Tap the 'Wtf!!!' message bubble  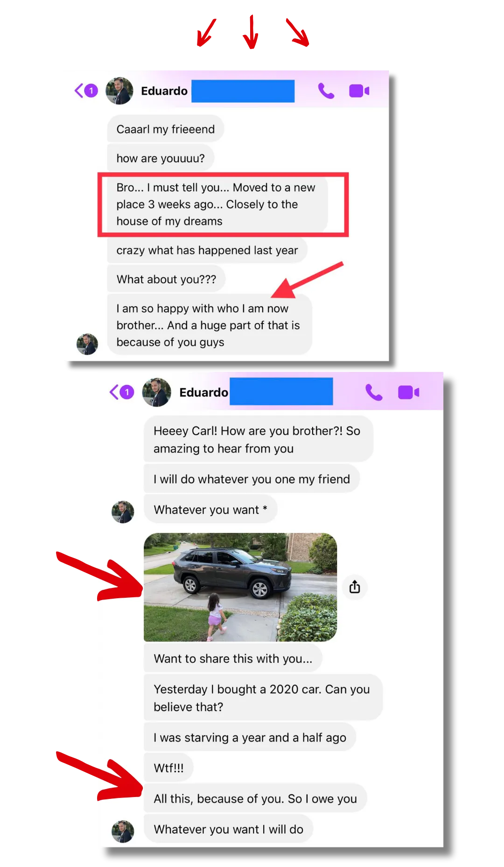(168, 768)
